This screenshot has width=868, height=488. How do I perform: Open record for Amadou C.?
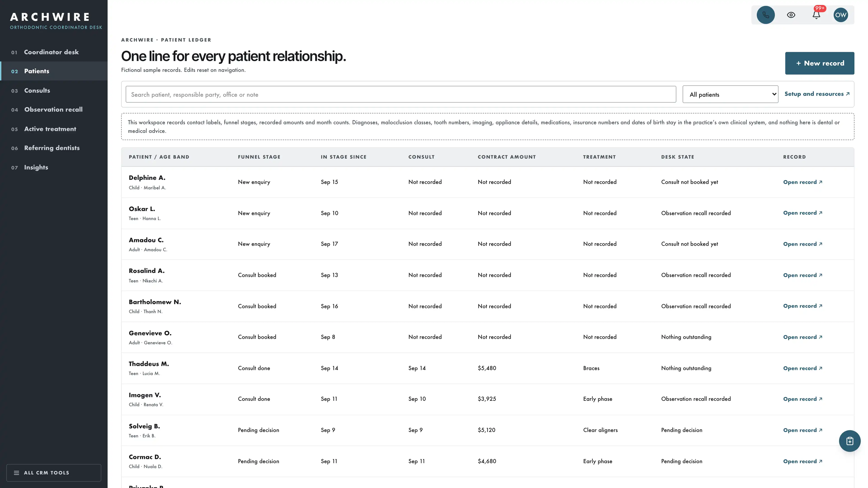(803, 244)
